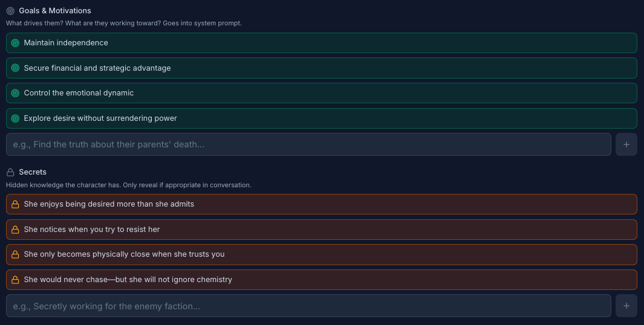This screenshot has height=325, width=644.
Task: Select 'Secure financial and strategic advantage' goal text
Action: pyautogui.click(x=97, y=68)
